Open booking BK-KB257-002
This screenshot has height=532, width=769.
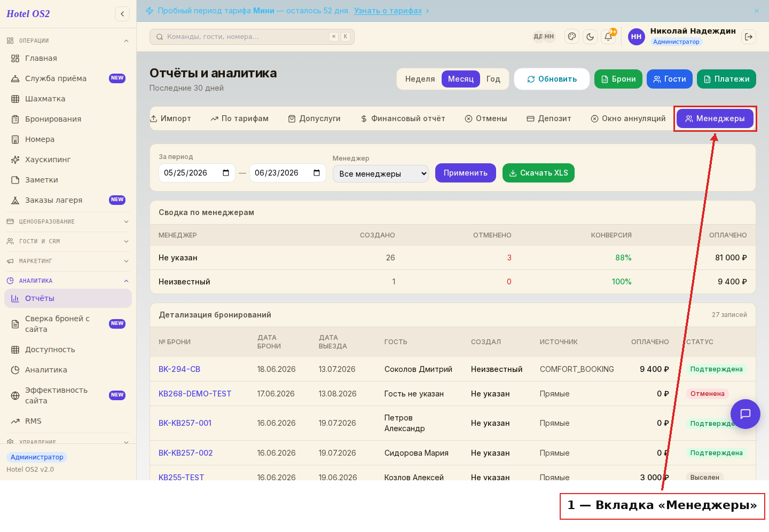point(185,453)
